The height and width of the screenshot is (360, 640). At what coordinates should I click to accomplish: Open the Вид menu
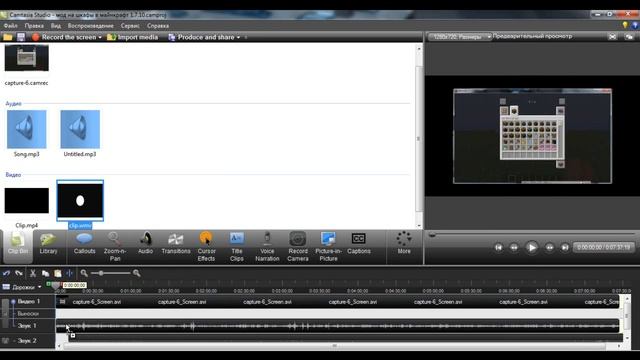(x=56, y=26)
